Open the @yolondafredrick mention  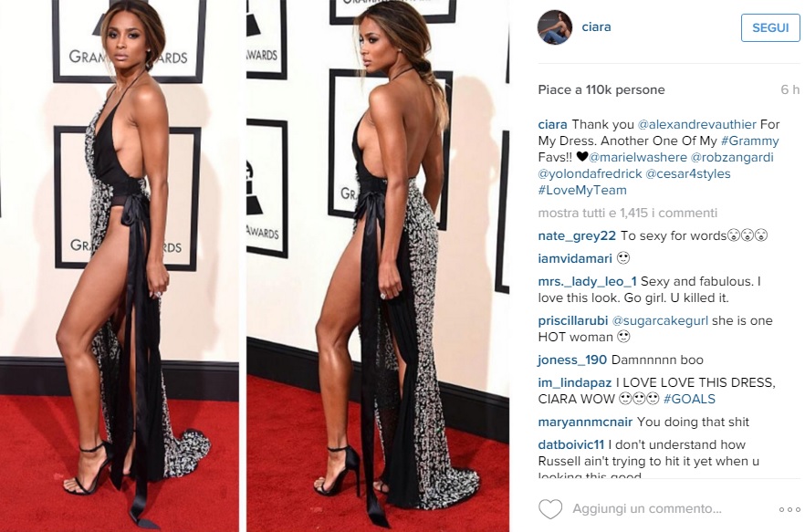(590, 173)
